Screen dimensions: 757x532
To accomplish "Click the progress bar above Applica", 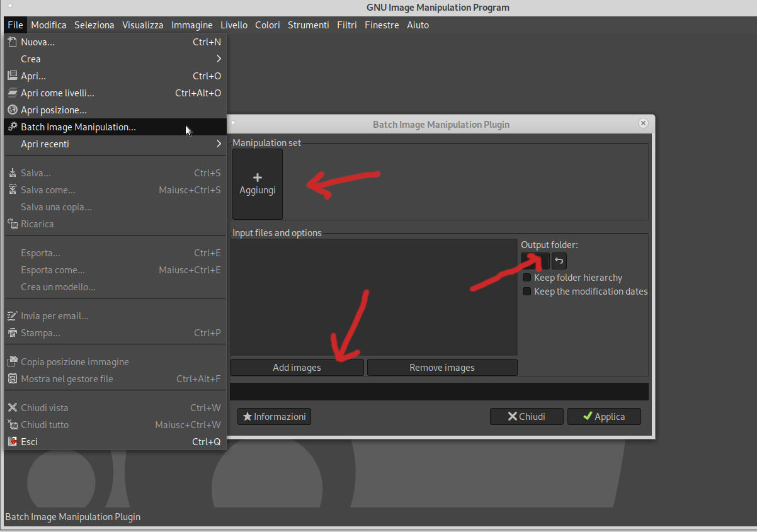I will pyautogui.click(x=439, y=392).
